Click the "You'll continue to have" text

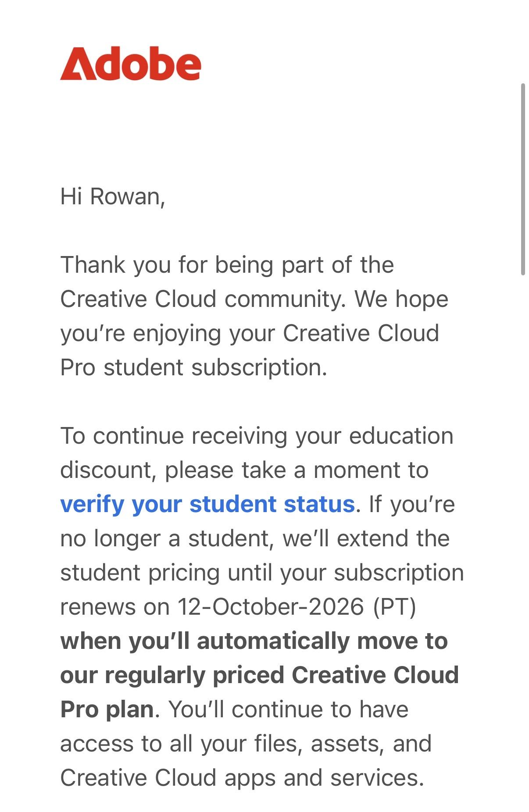(289, 709)
